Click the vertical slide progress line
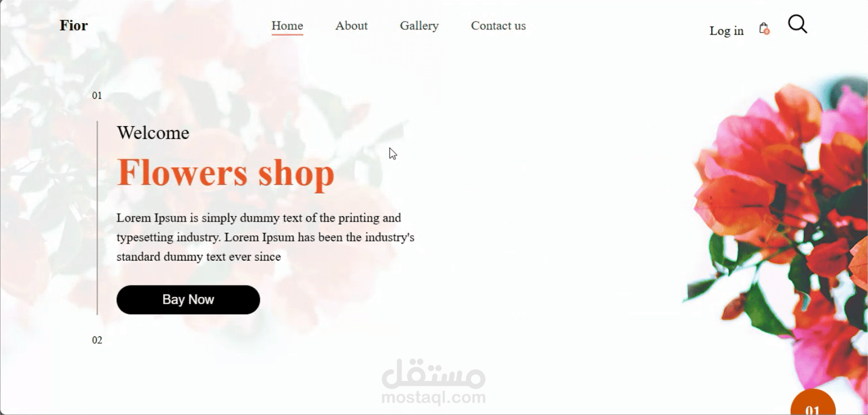This screenshot has width=868, height=415. [x=97, y=218]
